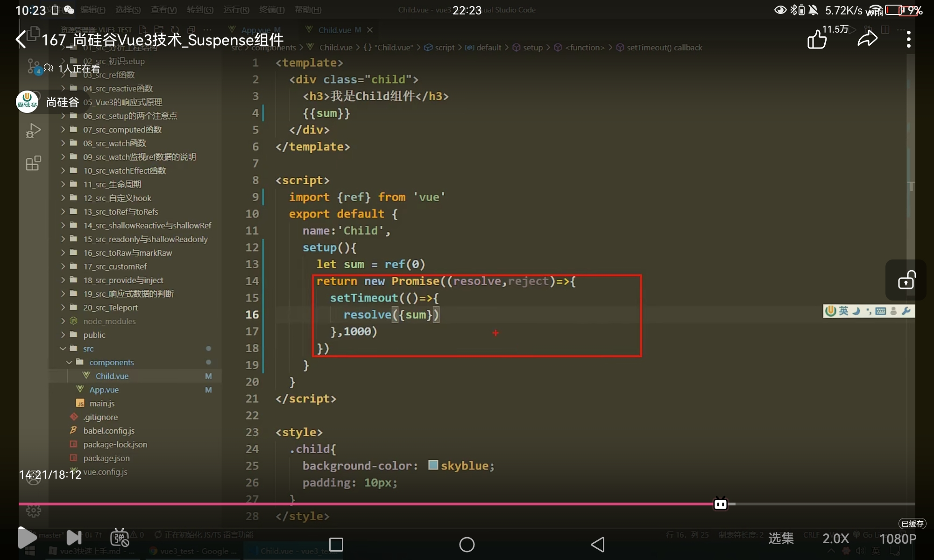934x560 pixels.
Task: Open the three-dot more options menu
Action: click(x=908, y=39)
